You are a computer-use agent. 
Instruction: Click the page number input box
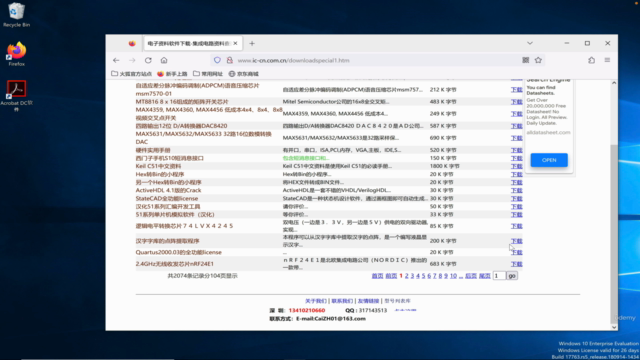pyautogui.click(x=499, y=276)
